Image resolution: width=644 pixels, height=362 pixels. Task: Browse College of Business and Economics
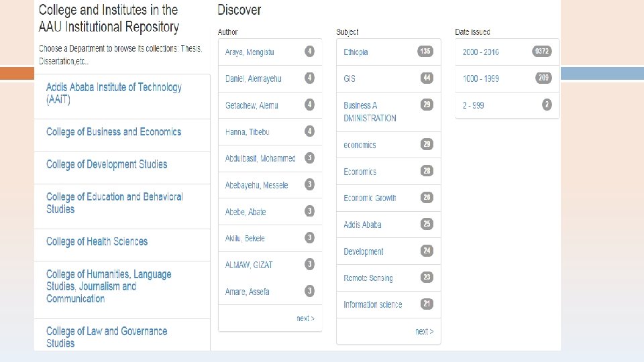(113, 132)
